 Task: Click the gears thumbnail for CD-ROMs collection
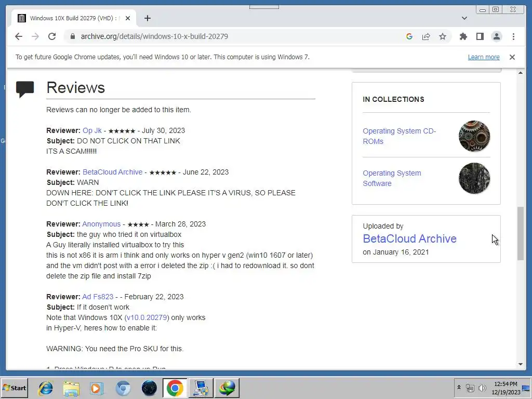(x=474, y=136)
